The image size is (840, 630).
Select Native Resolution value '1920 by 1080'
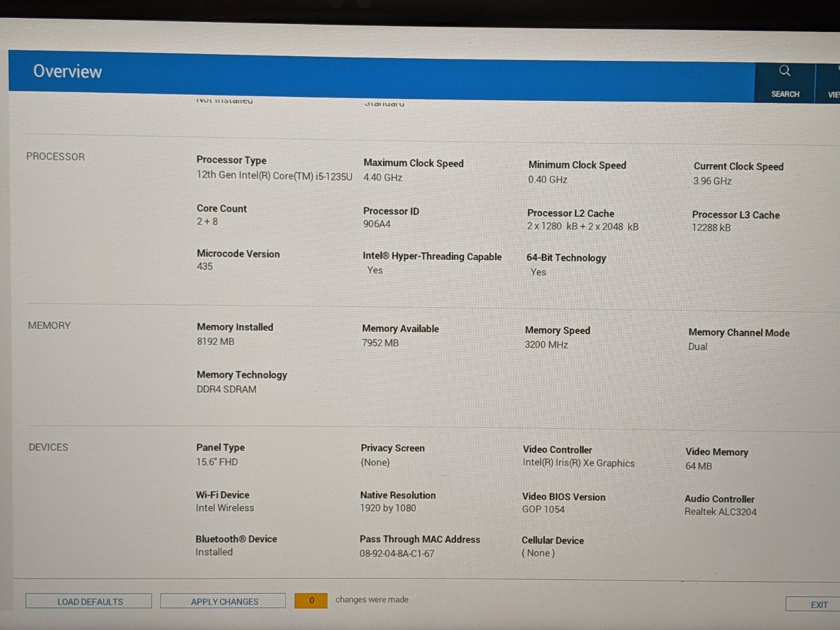click(388, 508)
